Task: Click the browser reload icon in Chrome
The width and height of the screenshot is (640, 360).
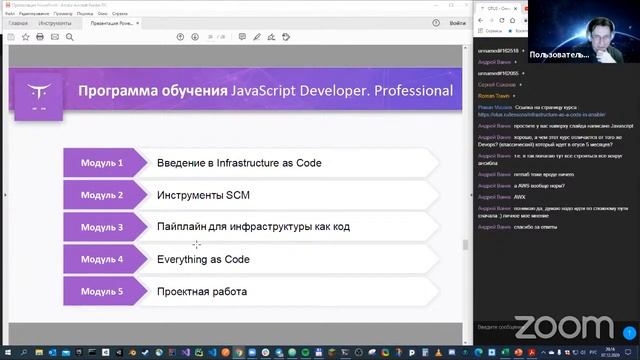Action: tap(502, 20)
